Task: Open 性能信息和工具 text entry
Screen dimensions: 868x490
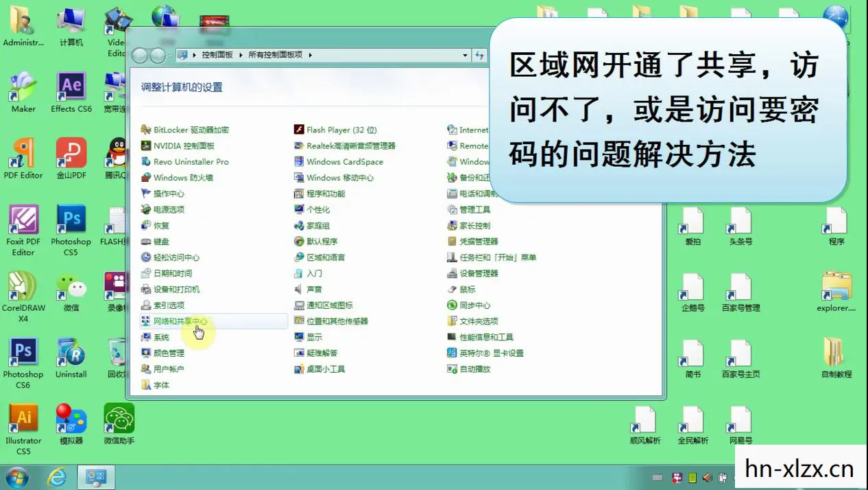Action: [x=486, y=337]
